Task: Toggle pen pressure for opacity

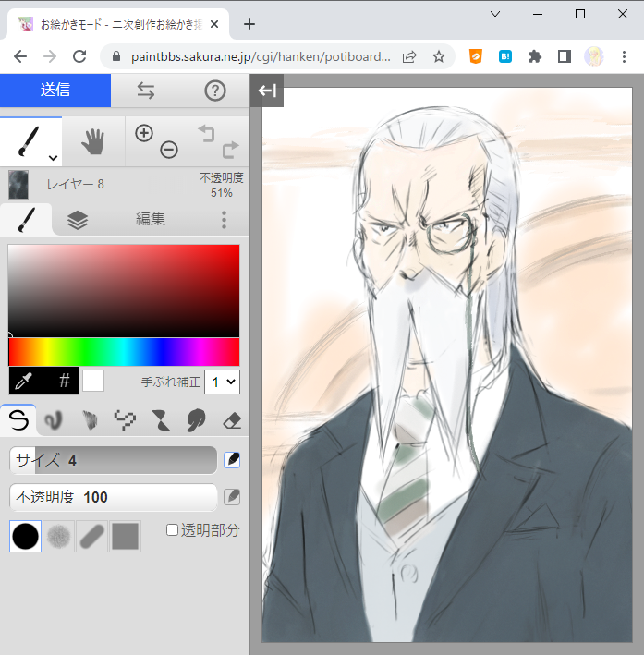Action: tap(232, 497)
